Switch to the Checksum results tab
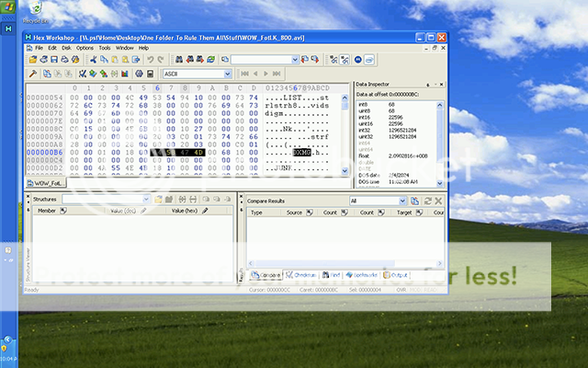 (301, 275)
